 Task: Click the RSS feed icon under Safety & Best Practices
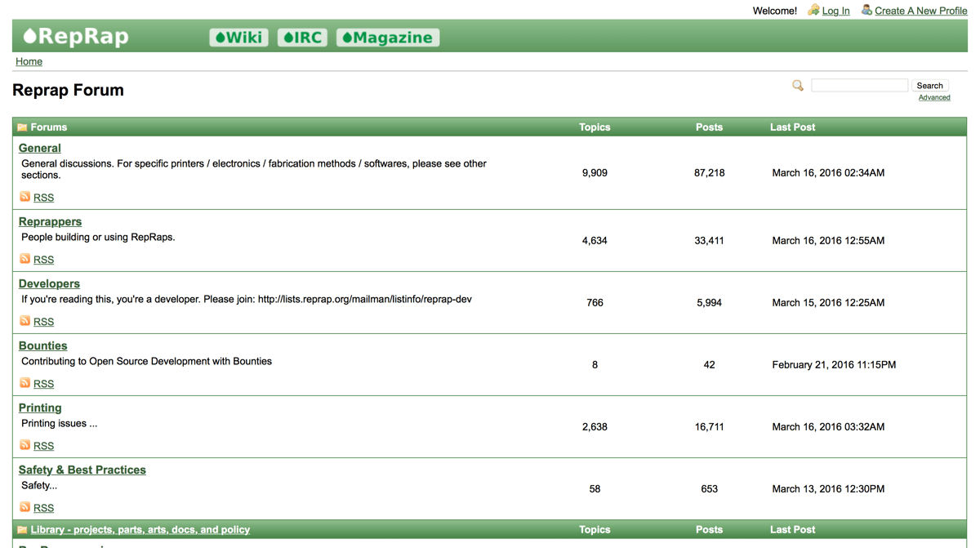(x=25, y=507)
